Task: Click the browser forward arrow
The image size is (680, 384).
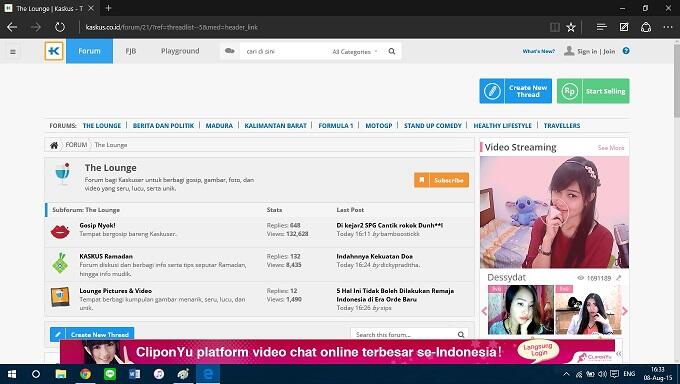Action: point(36,27)
